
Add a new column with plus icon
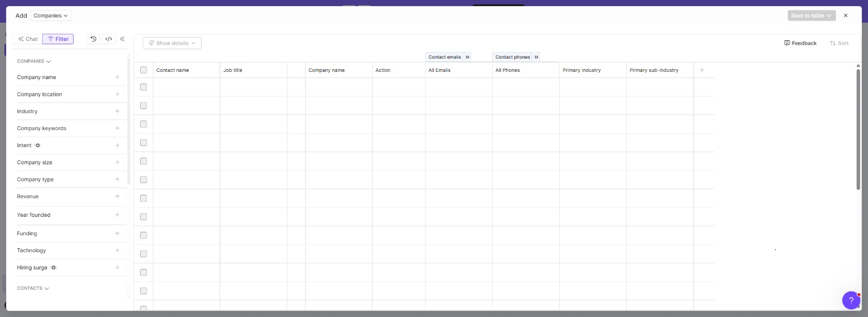point(702,70)
